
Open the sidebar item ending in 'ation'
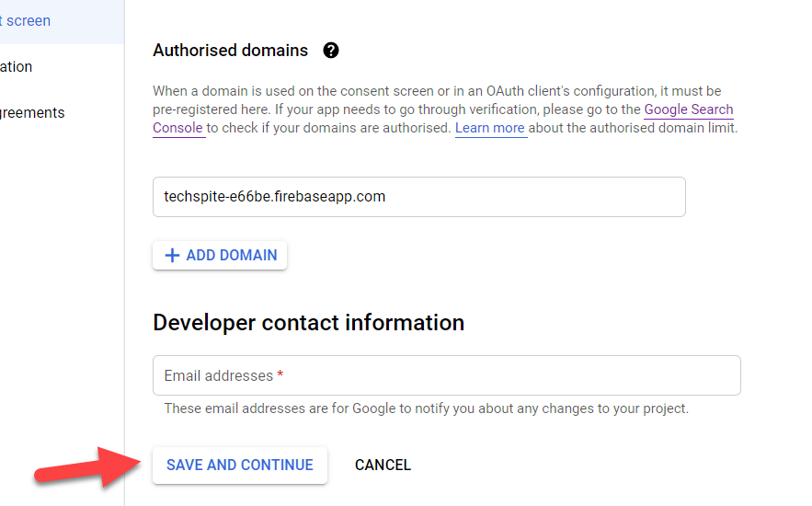tap(17, 66)
